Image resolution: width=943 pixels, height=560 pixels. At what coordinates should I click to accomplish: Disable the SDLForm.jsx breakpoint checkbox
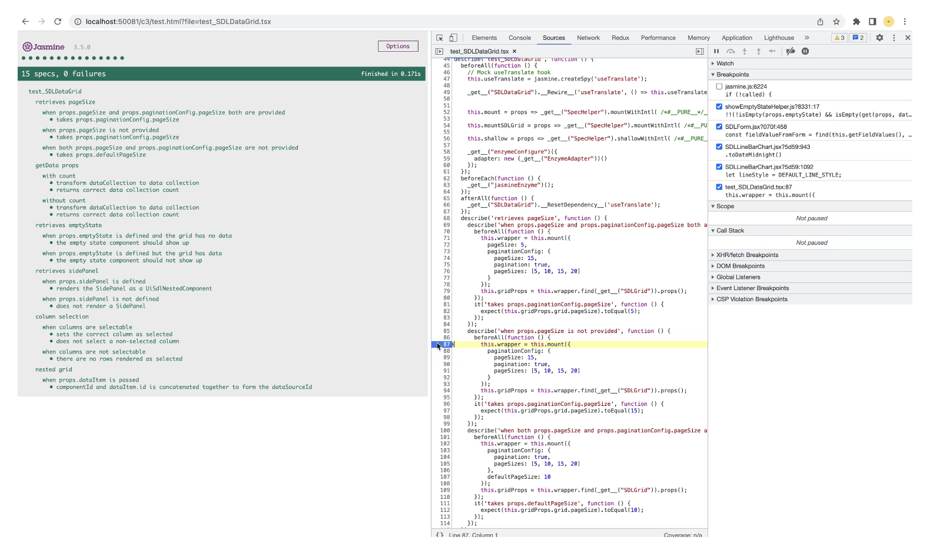click(x=719, y=126)
